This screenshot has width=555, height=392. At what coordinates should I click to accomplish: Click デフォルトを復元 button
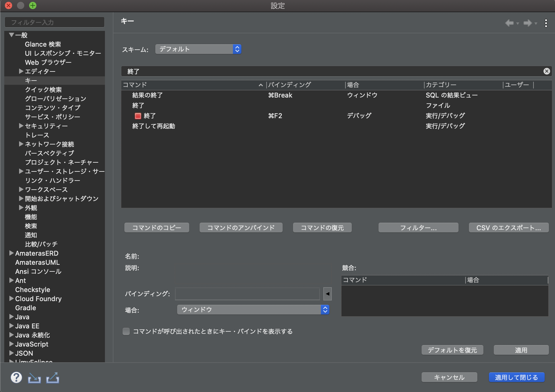(x=452, y=350)
